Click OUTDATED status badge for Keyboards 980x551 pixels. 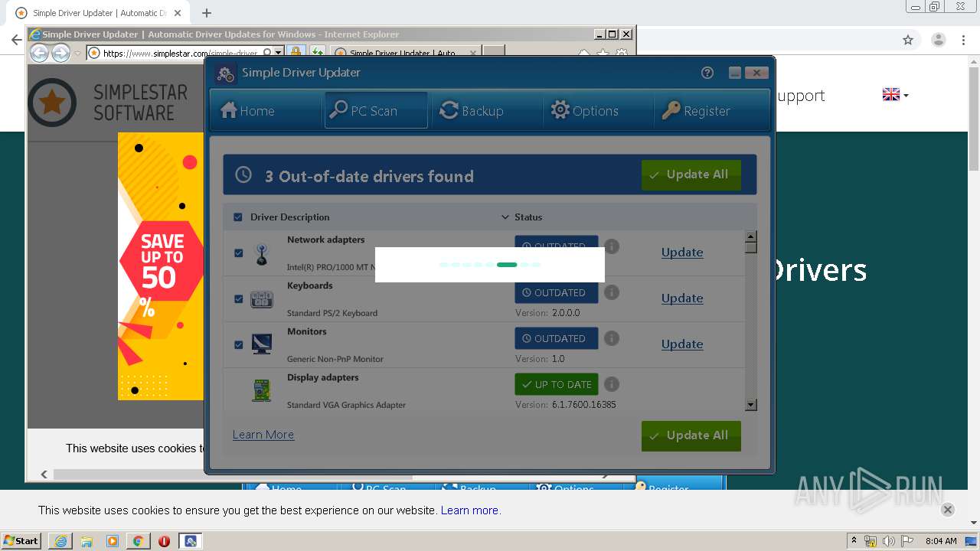pyautogui.click(x=557, y=292)
